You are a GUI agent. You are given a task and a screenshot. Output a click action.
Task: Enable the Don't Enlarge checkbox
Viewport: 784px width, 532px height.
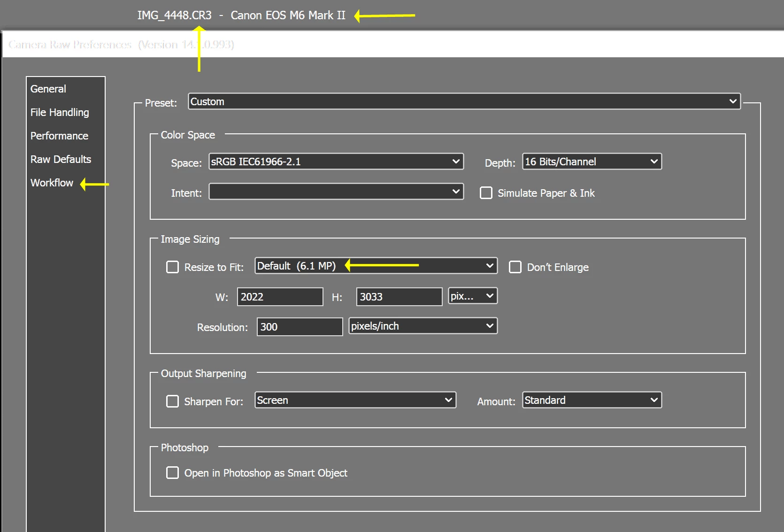(x=515, y=267)
